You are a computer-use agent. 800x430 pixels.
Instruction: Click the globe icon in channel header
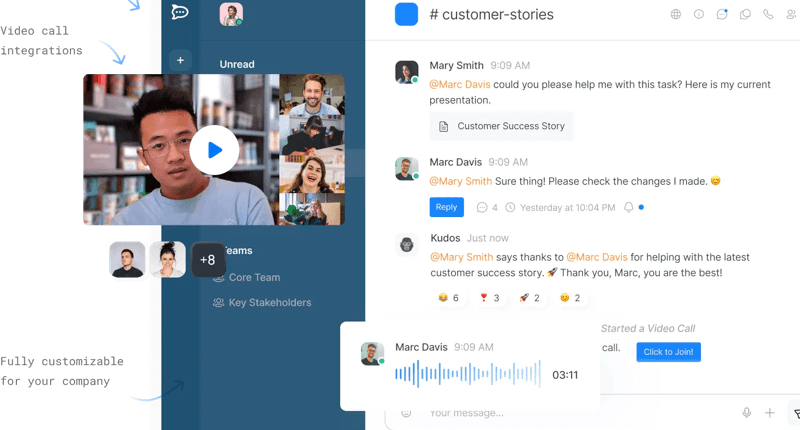pos(676,15)
